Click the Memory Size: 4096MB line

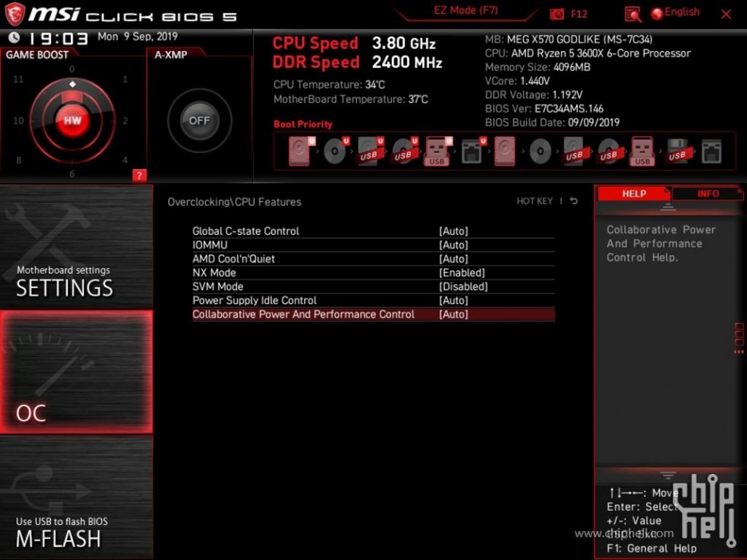(538, 67)
